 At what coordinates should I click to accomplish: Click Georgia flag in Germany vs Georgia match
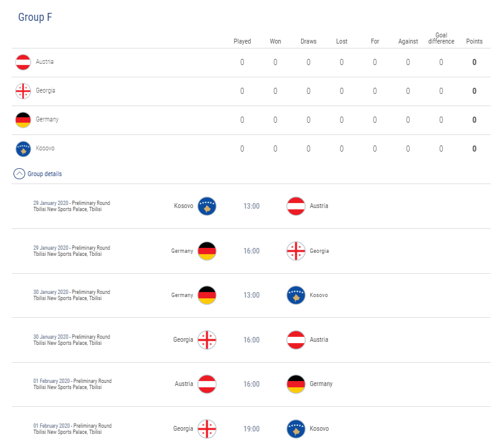[296, 251]
